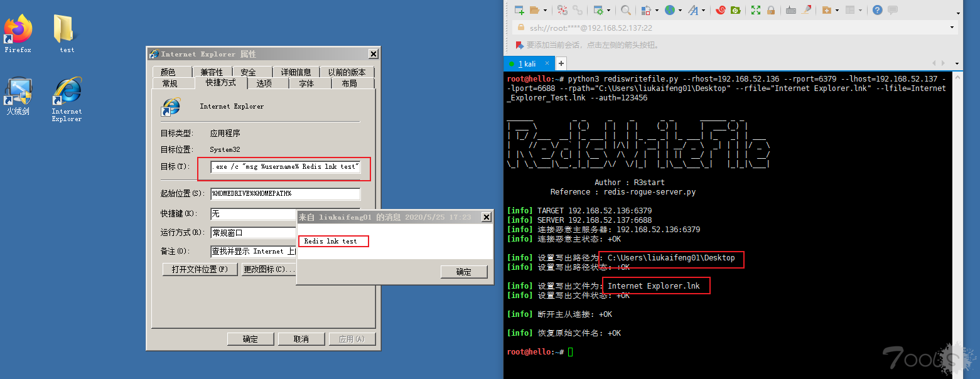Click the padlock lock-screen icon in toolbar
This screenshot has height=379, width=980.
coord(771,10)
